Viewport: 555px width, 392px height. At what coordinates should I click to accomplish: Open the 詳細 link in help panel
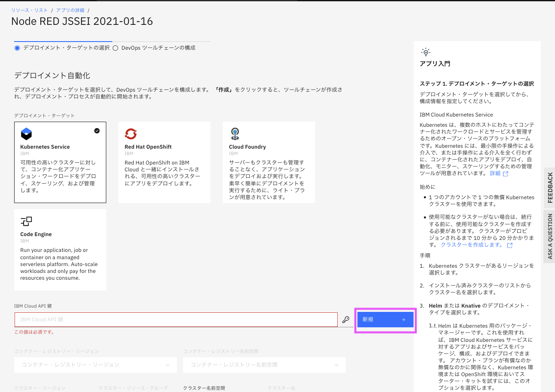pos(495,174)
